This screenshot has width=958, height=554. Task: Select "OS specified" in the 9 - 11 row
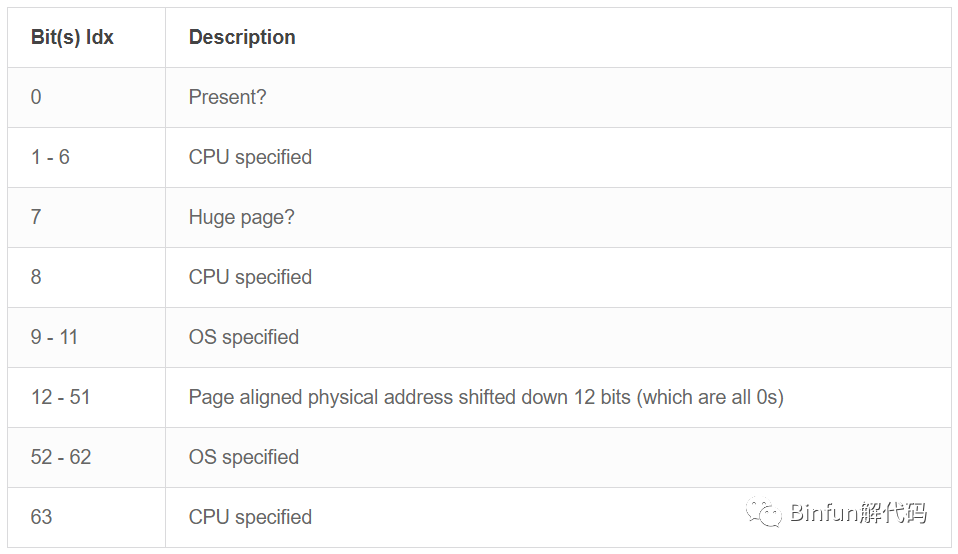(244, 337)
